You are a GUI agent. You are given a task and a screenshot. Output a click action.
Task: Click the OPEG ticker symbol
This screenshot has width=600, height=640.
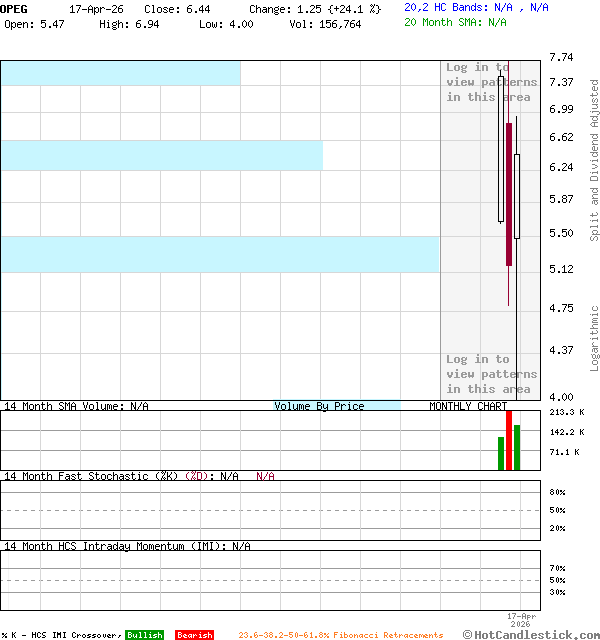click(15, 8)
